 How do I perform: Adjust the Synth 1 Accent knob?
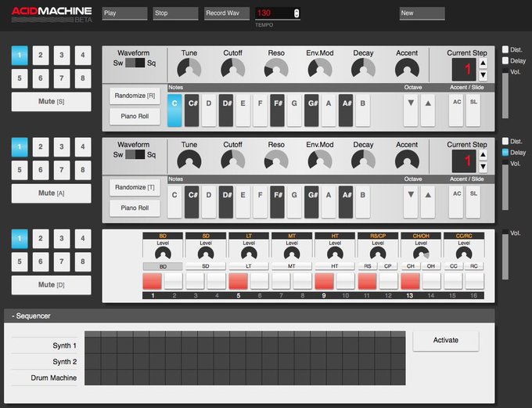pyautogui.click(x=407, y=67)
